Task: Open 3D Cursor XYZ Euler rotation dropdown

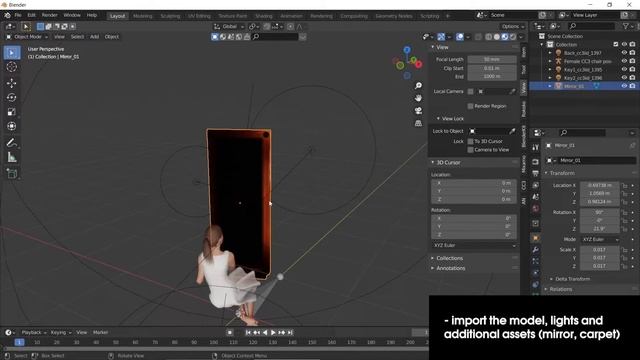Action: (x=474, y=245)
